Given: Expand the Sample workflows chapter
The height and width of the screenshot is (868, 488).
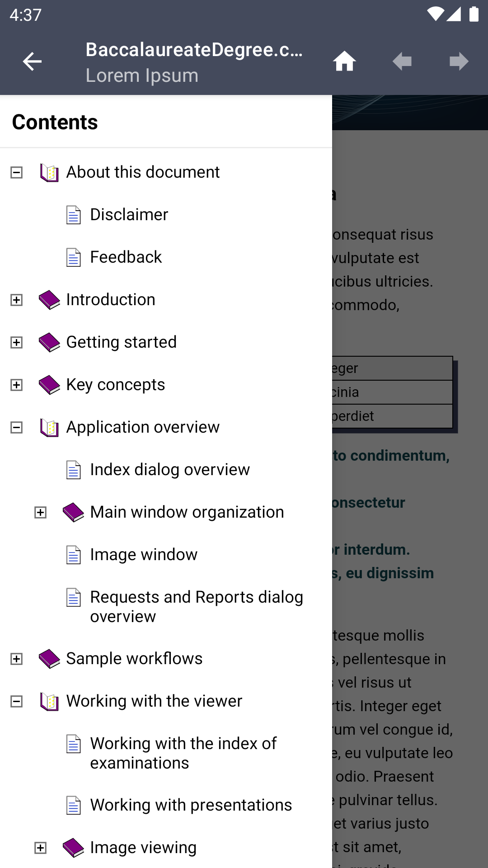Looking at the screenshot, I should click(x=17, y=659).
